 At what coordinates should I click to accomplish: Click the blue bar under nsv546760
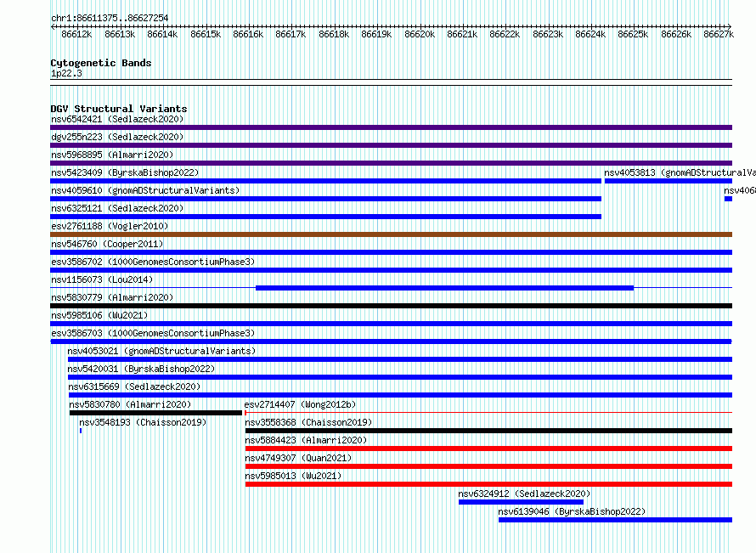pos(391,252)
